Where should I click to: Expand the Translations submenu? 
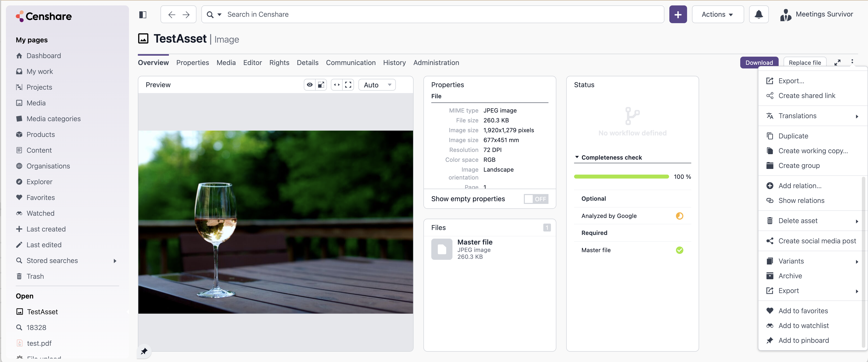pyautogui.click(x=856, y=116)
